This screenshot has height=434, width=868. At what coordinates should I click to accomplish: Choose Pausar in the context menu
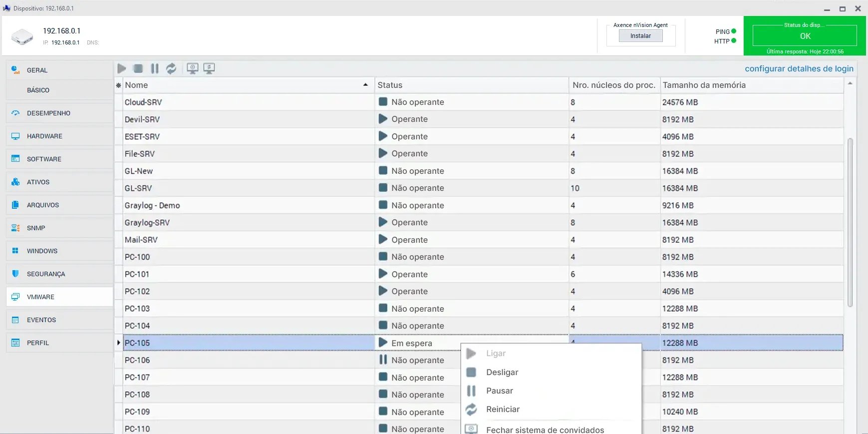(x=551, y=391)
